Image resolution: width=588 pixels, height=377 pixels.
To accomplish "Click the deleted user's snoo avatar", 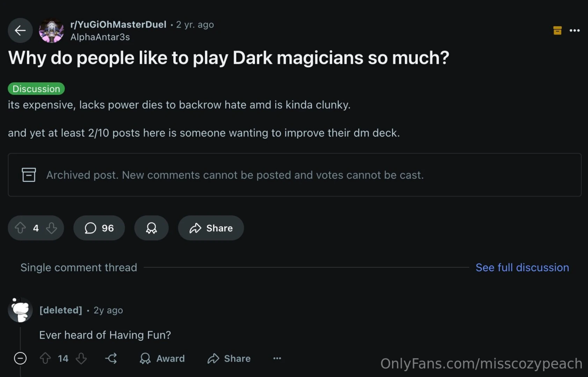I will pyautogui.click(x=20, y=310).
